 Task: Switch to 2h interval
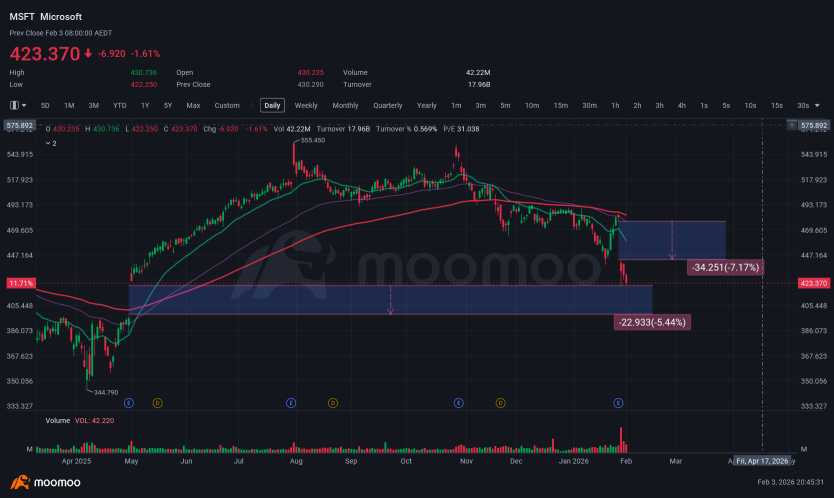[x=637, y=105]
